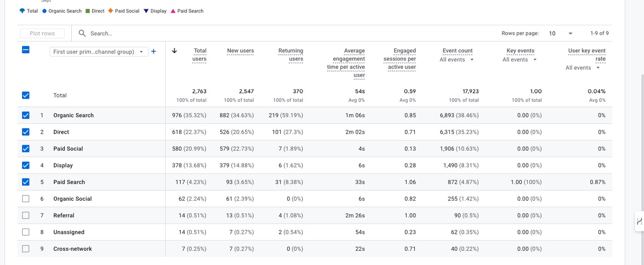Click the Plot rows button
This screenshot has height=265, width=644.
pos(42,34)
